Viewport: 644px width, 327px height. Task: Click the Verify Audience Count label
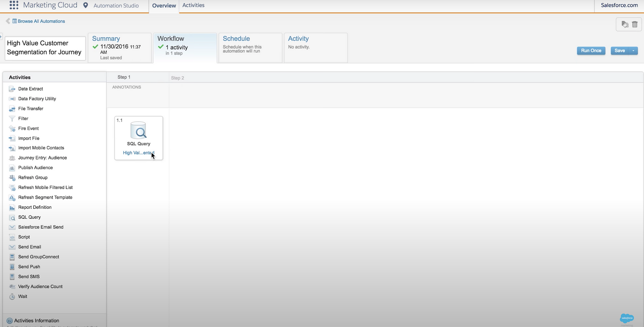[x=40, y=286]
